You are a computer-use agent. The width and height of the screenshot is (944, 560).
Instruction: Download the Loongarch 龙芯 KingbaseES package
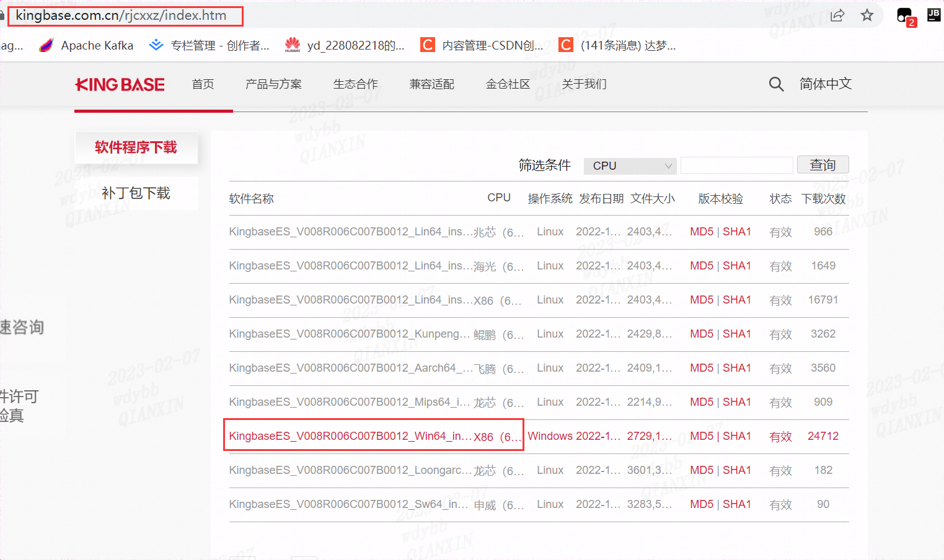click(351, 470)
